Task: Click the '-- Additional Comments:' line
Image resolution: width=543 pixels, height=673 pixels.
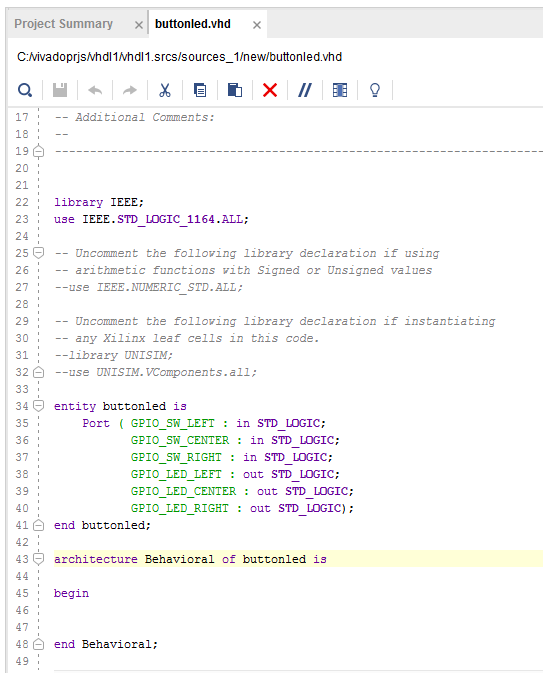Action: [x=134, y=117]
